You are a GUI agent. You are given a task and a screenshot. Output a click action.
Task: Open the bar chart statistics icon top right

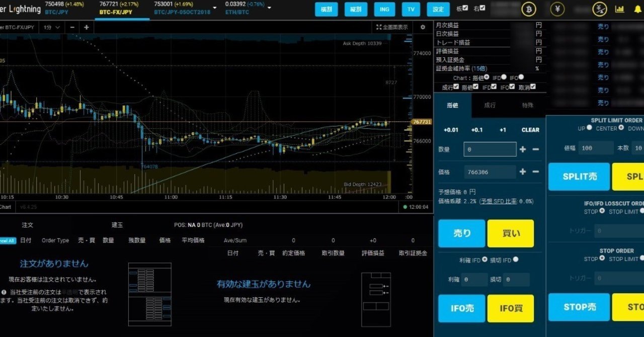coord(620,9)
